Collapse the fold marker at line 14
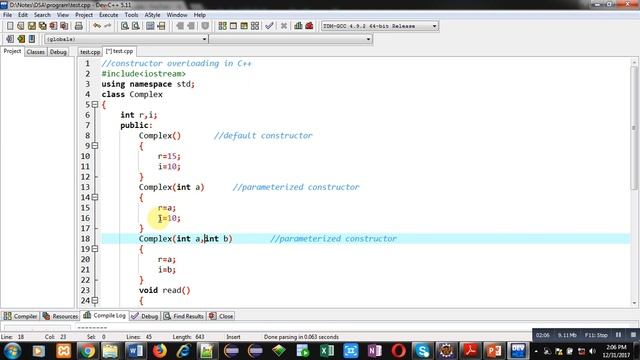This screenshot has height=360, width=640. 95,197
